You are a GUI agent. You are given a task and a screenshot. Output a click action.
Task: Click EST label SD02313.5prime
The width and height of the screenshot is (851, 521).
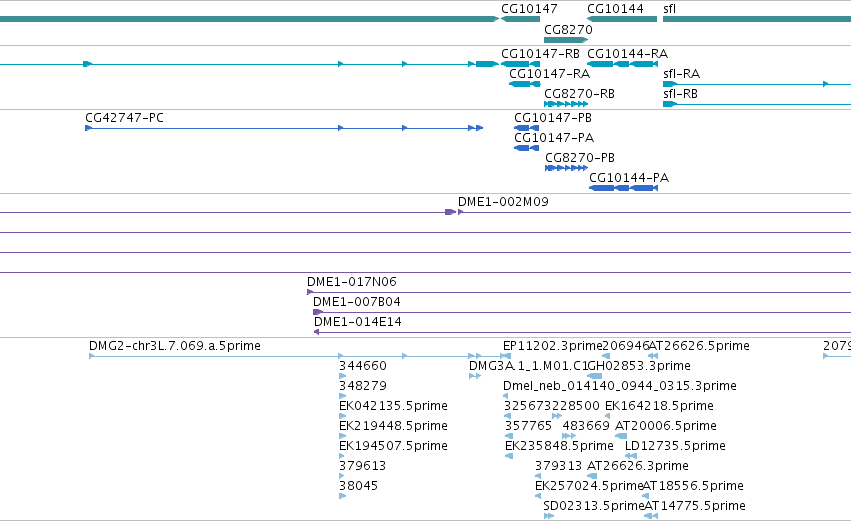tap(594, 506)
